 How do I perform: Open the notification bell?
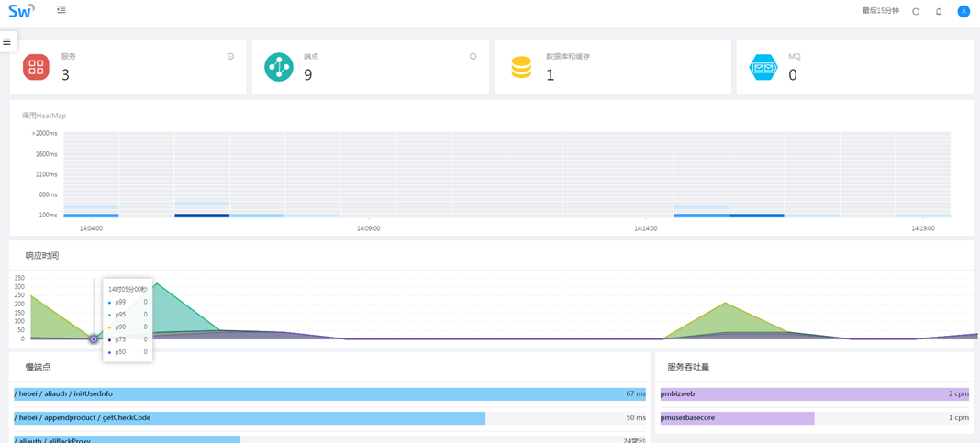(939, 12)
